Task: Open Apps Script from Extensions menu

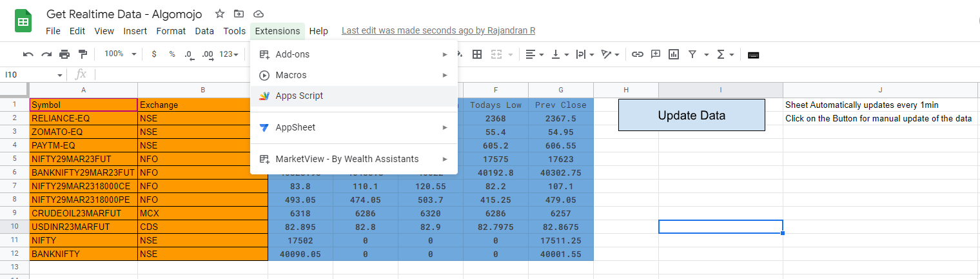Action: pyautogui.click(x=354, y=96)
